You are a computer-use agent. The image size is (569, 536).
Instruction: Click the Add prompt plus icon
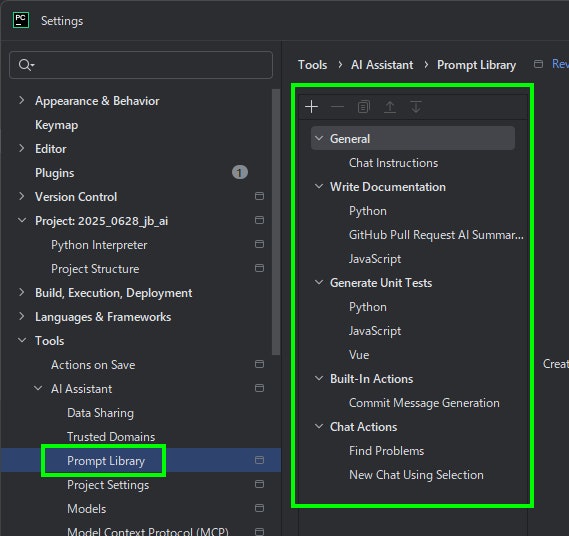point(311,107)
